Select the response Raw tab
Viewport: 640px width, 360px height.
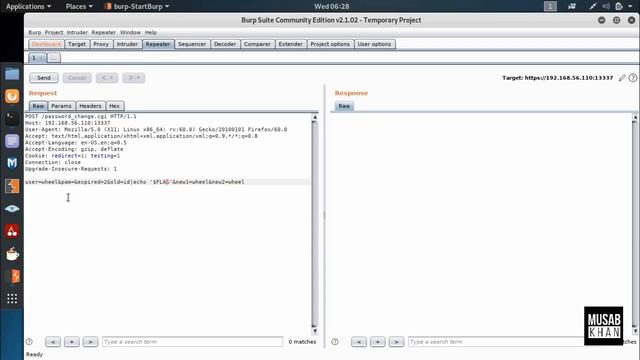click(344, 106)
